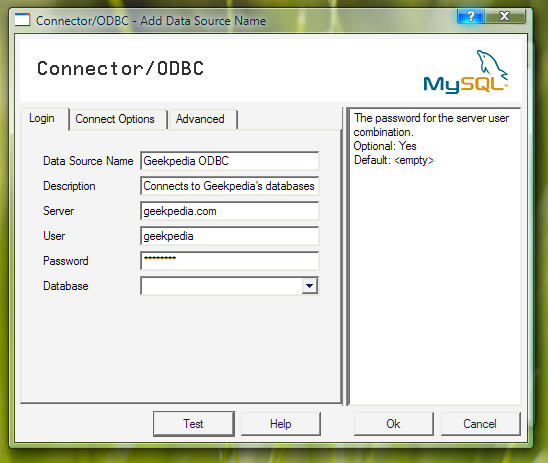Click the Password input field
The width and height of the screenshot is (548, 463).
[x=230, y=261]
